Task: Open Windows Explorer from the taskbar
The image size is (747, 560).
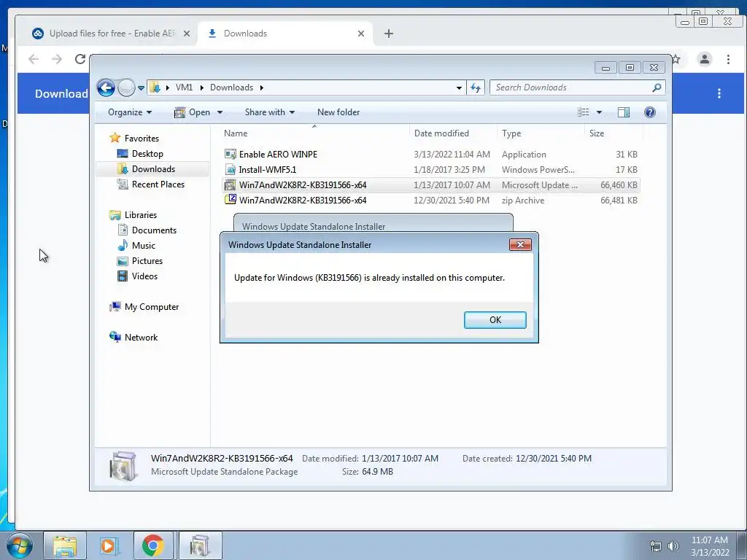Action: pos(65,545)
